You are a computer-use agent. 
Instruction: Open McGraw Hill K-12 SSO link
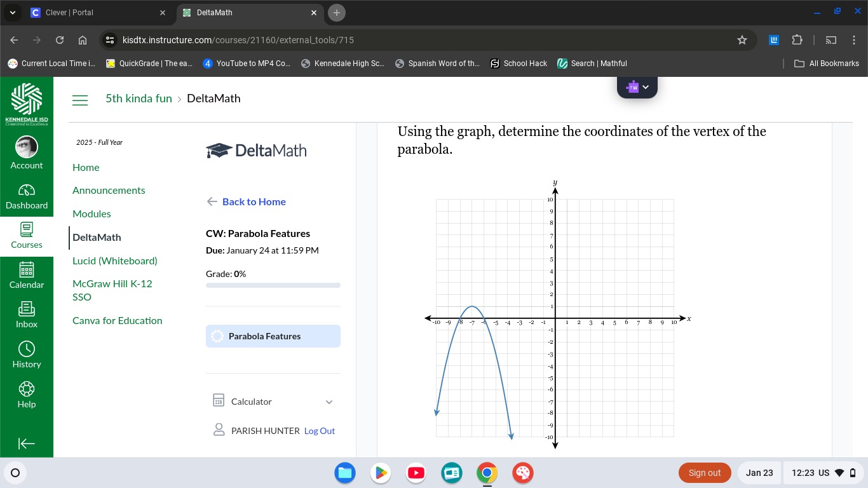point(112,290)
